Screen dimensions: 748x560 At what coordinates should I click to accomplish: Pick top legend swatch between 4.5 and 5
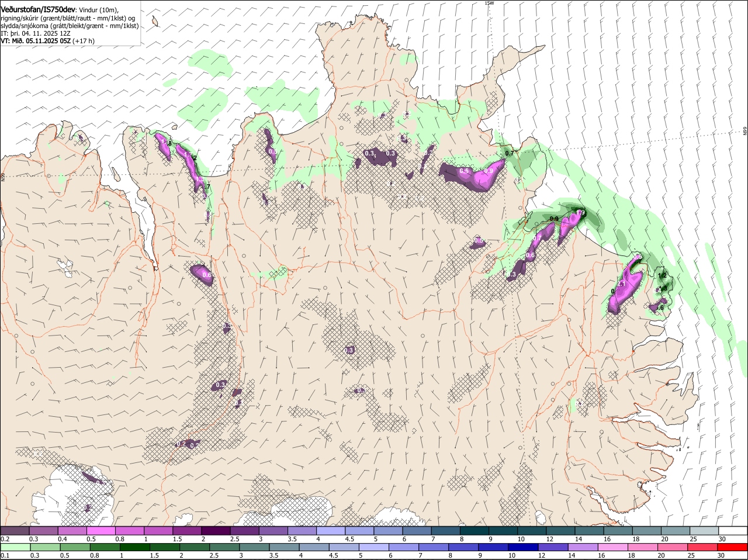359,531
